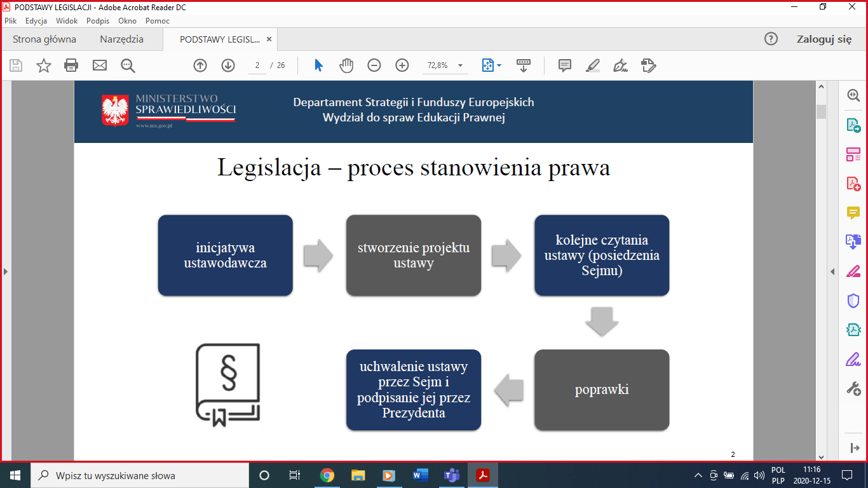This screenshot has width=868, height=488.
Task: Switch to the Narzędzia tab
Action: (121, 39)
